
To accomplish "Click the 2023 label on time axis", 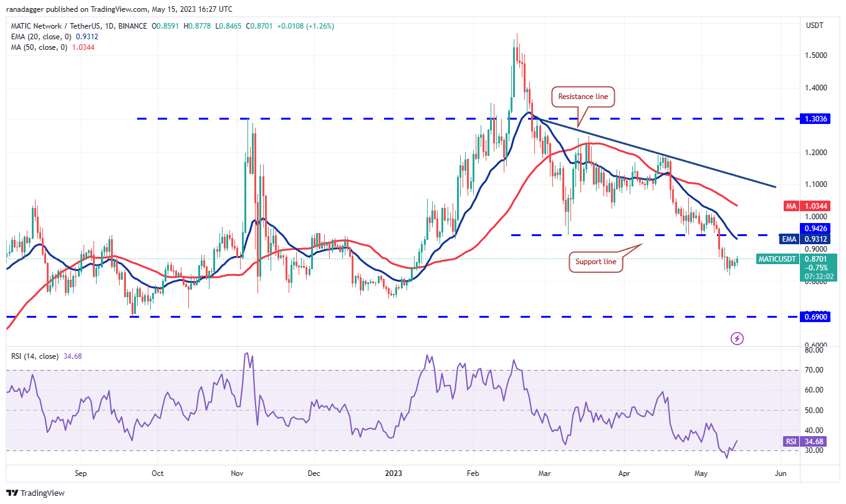I will pyautogui.click(x=393, y=473).
